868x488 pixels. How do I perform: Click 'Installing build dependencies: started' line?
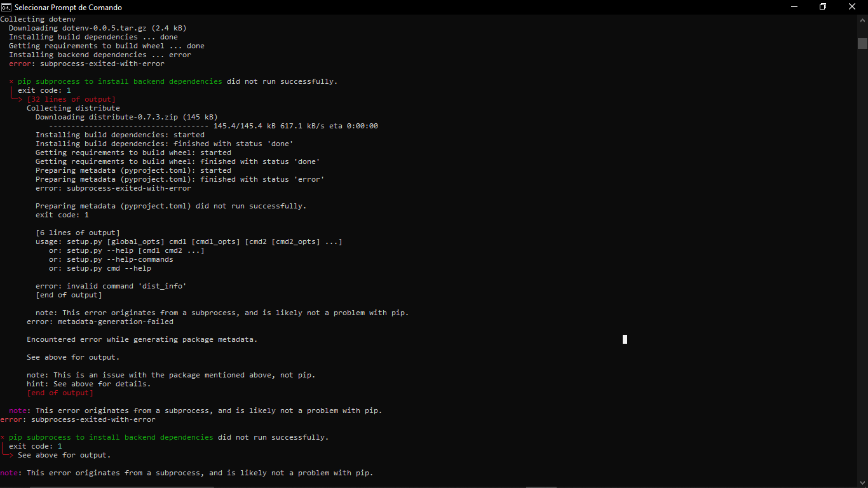point(120,135)
